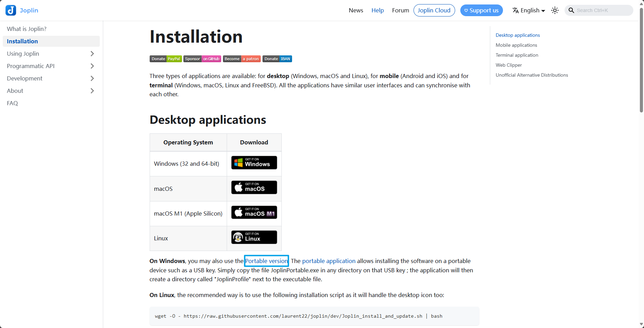The height and width of the screenshot is (328, 644).
Task: Click the Get it on macOS badge
Action: pos(254,187)
